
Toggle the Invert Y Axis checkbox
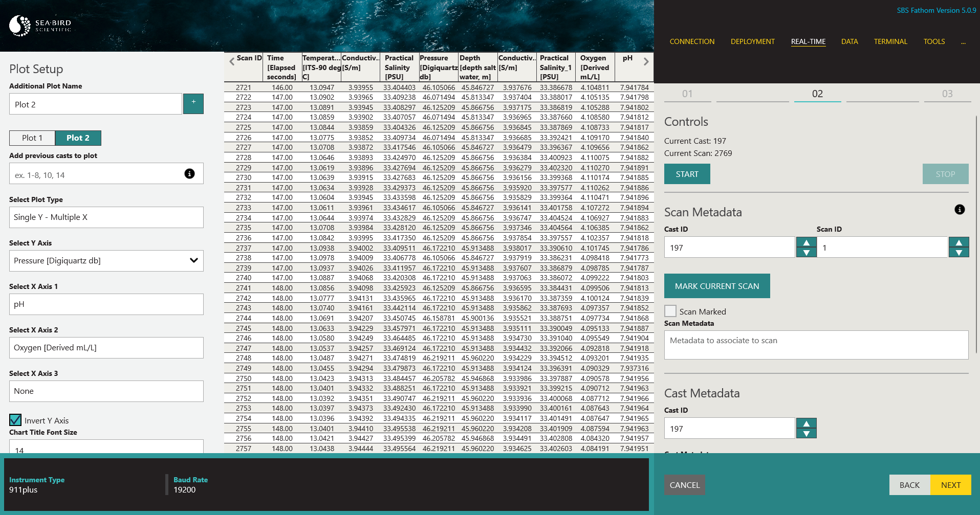(15, 420)
